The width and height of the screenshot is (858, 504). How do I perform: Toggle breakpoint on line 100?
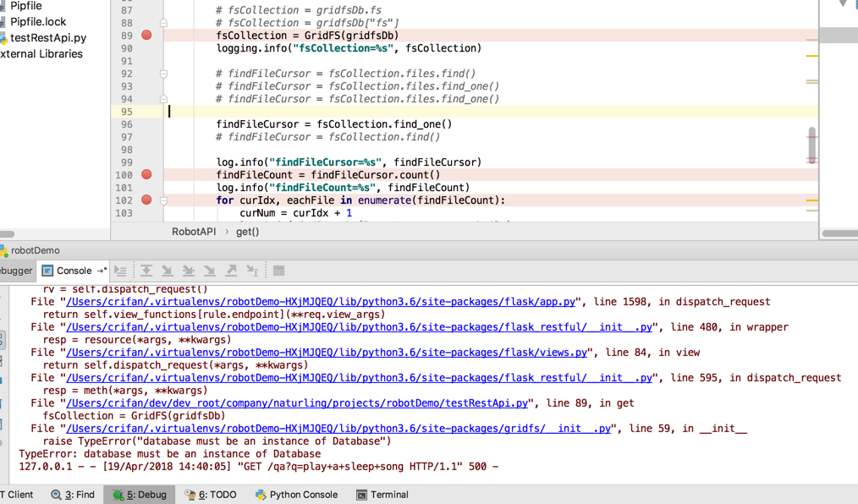click(x=146, y=174)
